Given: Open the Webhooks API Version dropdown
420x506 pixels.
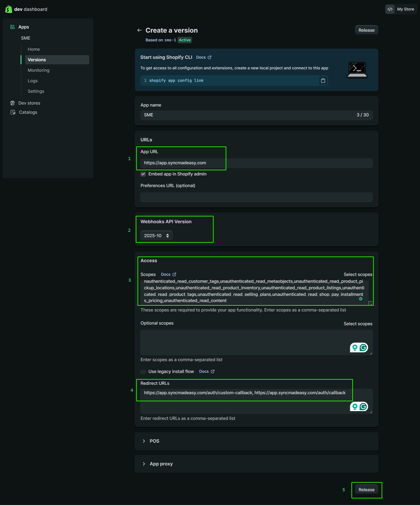Looking at the screenshot, I should click(x=156, y=236).
